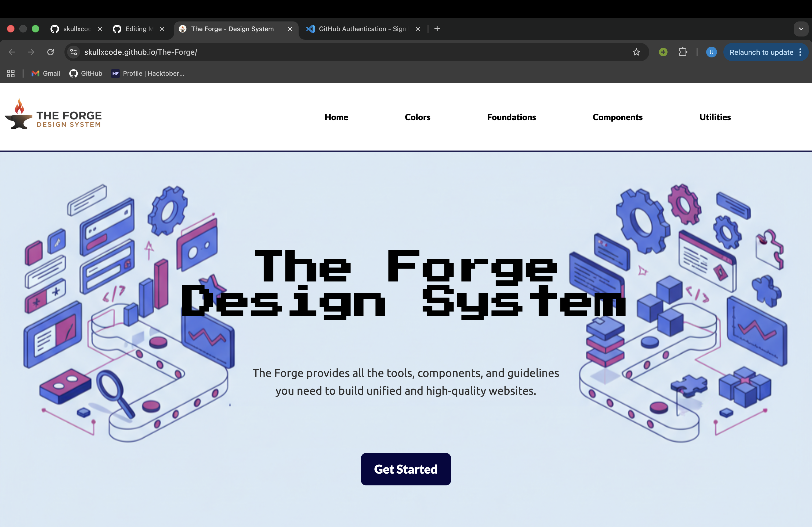
Task: Go to the Colors nav link
Action: (417, 117)
